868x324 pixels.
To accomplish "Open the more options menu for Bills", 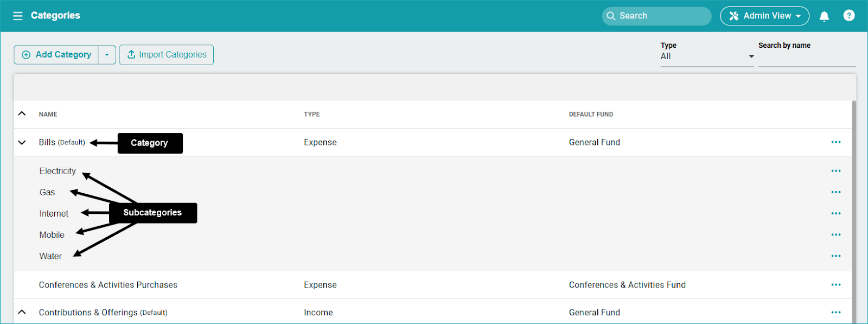I will pyautogui.click(x=836, y=142).
